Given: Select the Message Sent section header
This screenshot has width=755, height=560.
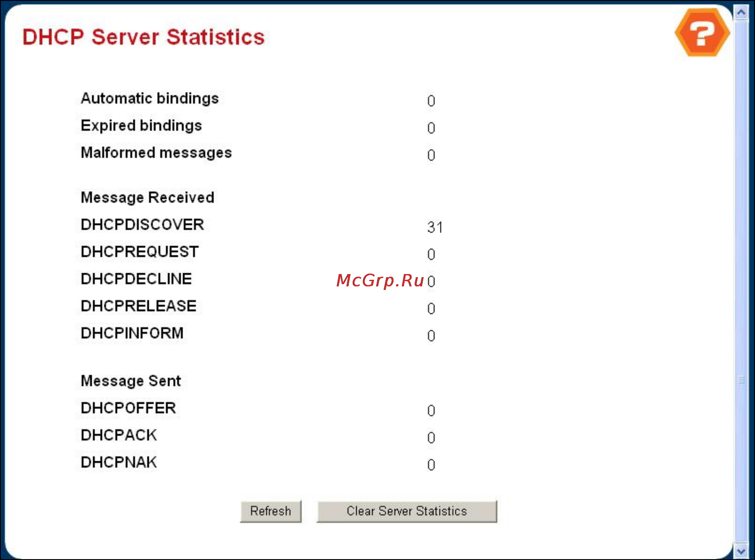Looking at the screenshot, I should pyautogui.click(x=131, y=381).
